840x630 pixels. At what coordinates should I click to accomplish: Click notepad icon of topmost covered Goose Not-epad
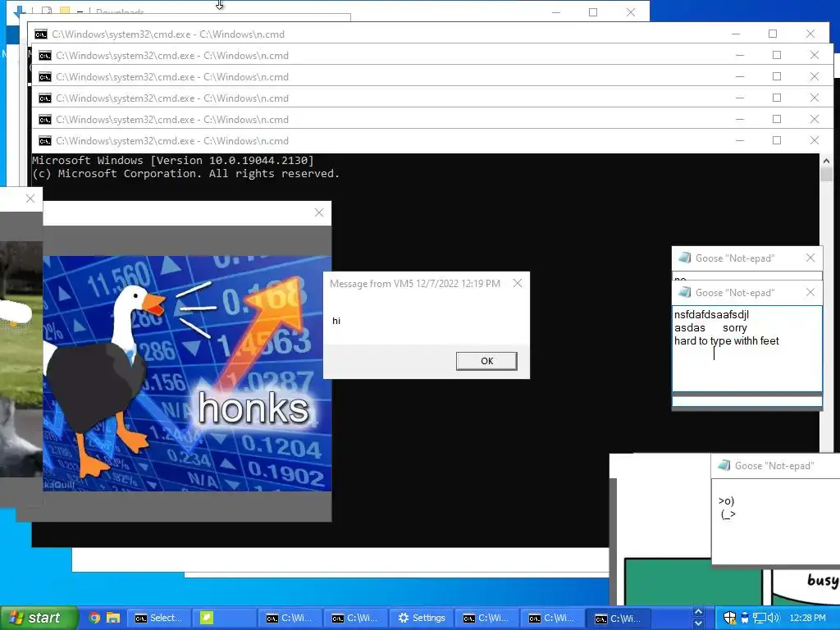684,258
